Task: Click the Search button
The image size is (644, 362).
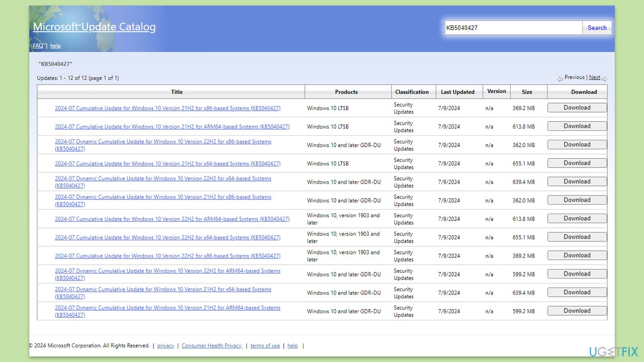Action: [597, 28]
